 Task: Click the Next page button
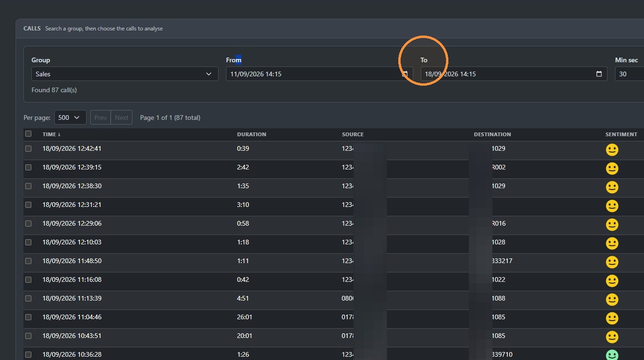click(x=122, y=118)
